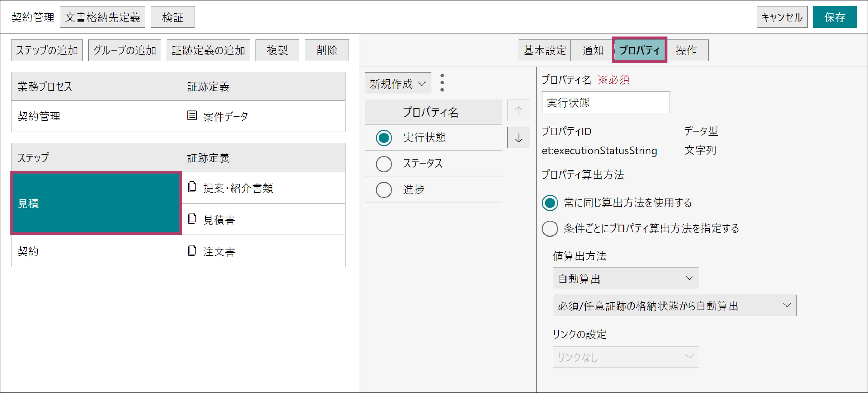Screen dimensions: 868x393
Task: Click the 見積書 cell text
Action: (219, 220)
